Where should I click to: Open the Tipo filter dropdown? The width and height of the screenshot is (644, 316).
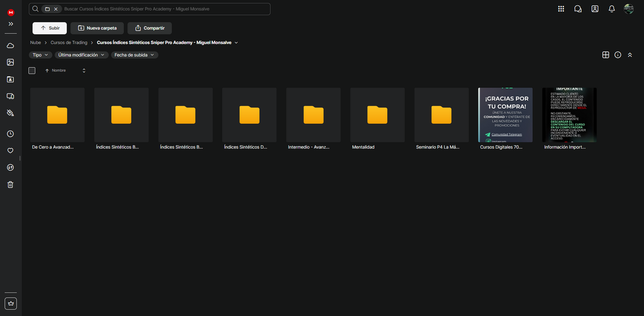pos(40,55)
